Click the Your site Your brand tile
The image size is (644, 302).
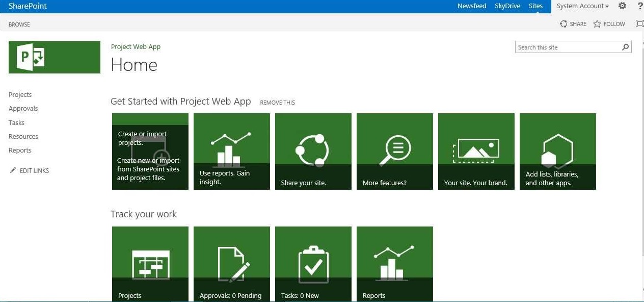(476, 152)
